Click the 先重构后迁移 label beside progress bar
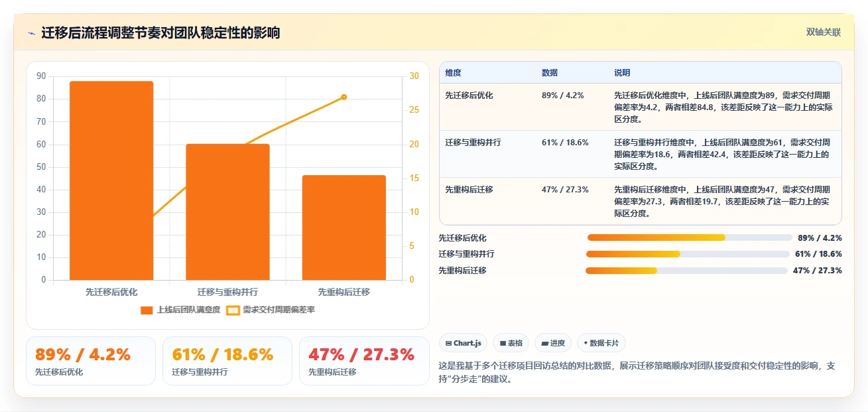 click(463, 271)
